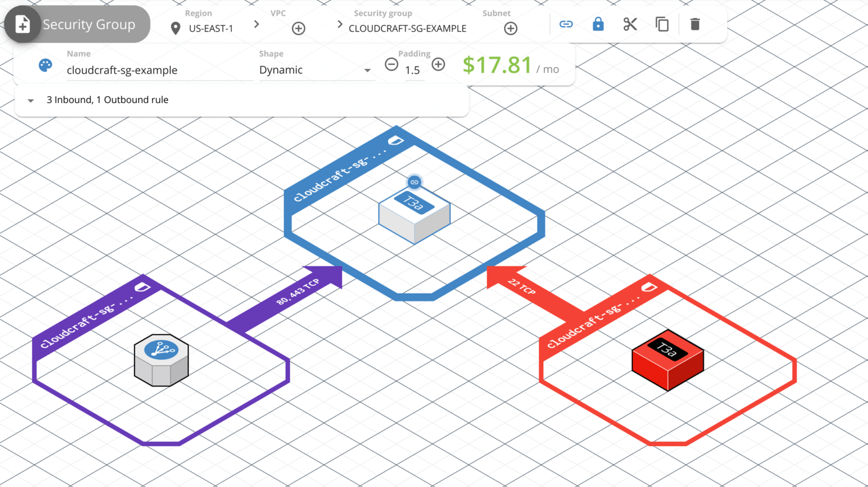Image resolution: width=868 pixels, height=487 pixels.
Task: Click the link icon in the toolbar
Action: [x=566, y=24]
